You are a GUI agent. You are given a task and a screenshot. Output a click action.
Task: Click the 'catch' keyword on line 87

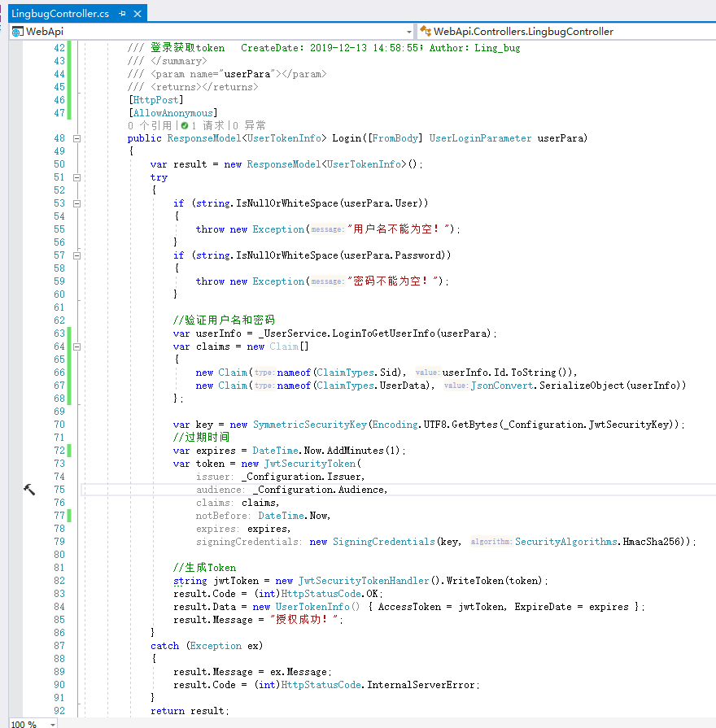164,645
